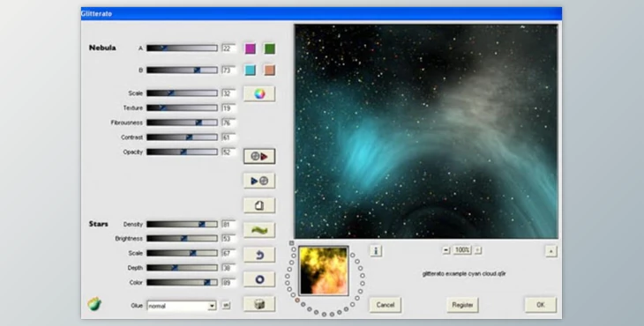Click the Texture value field showing 19
644x326 pixels.
(228, 108)
